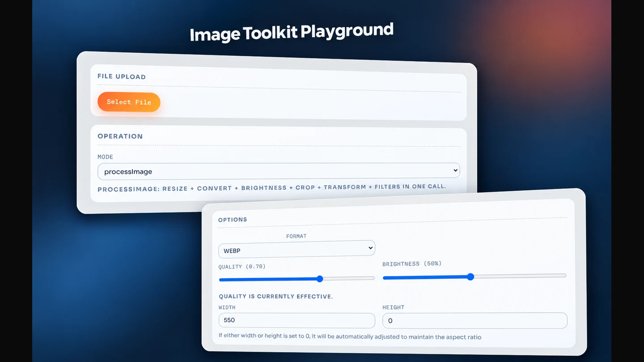Click the HEIGHT field label
This screenshot has width=644, height=362.
coord(394,307)
